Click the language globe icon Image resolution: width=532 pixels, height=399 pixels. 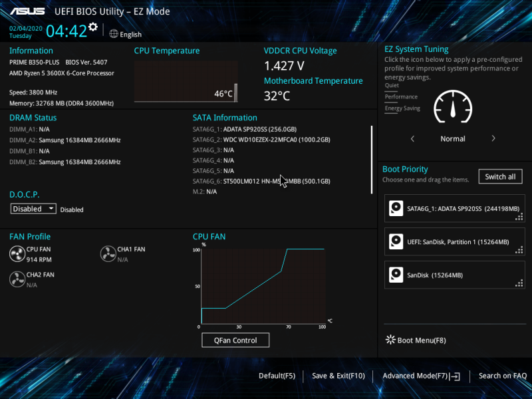(114, 34)
